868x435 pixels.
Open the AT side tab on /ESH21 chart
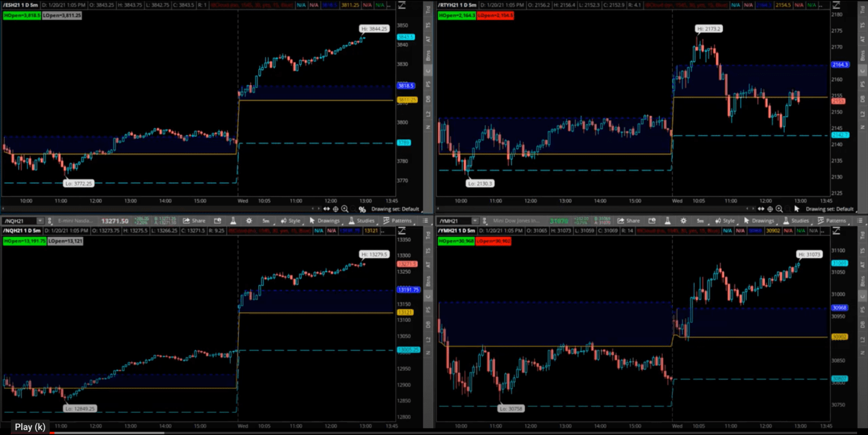pyautogui.click(x=428, y=39)
